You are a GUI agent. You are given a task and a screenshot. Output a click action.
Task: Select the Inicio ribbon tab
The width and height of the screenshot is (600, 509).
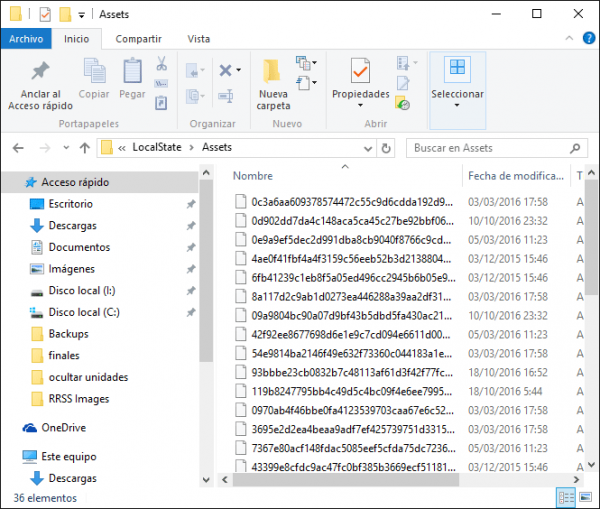tap(77, 39)
